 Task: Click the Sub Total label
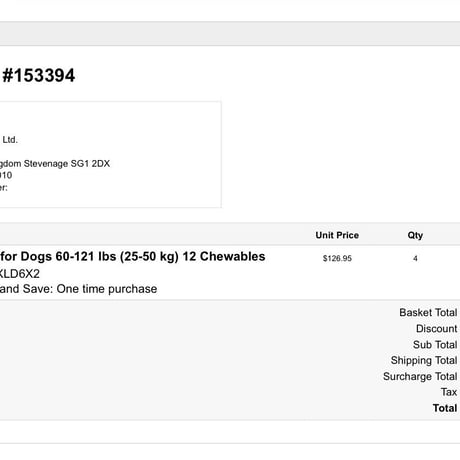[x=435, y=344]
